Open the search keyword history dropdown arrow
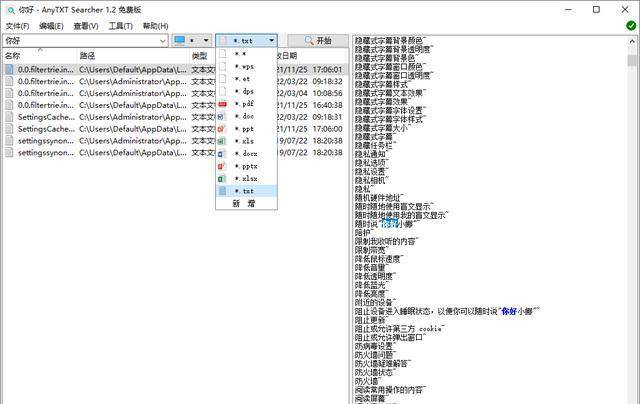This screenshot has height=404, width=640. pyautogui.click(x=163, y=40)
